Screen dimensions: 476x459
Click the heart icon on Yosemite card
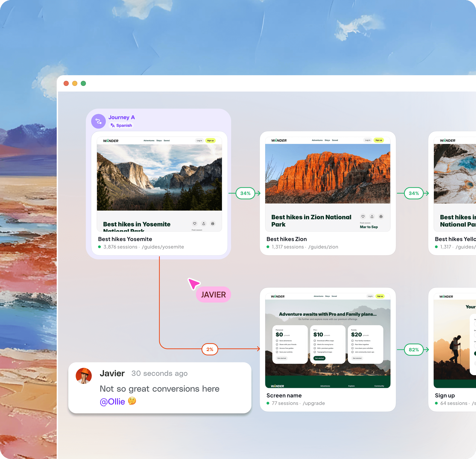tap(195, 223)
